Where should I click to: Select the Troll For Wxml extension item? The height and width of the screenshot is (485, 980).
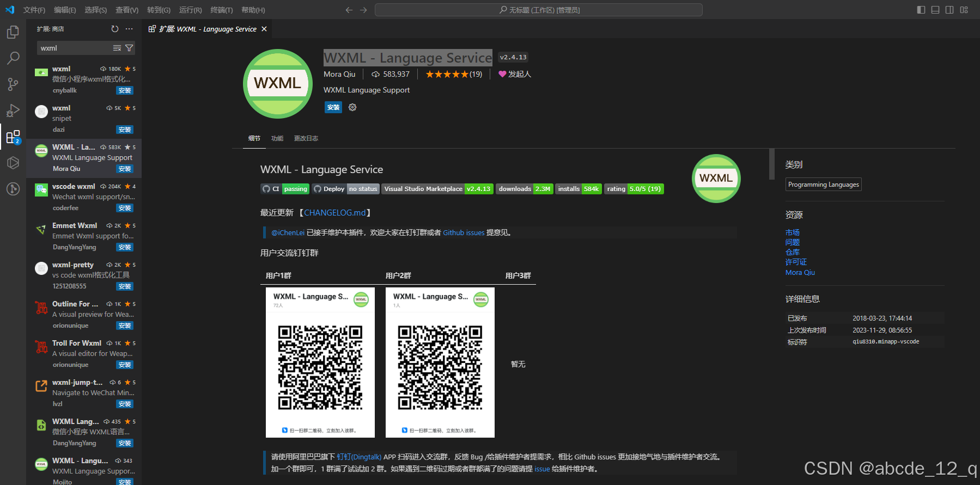point(84,354)
